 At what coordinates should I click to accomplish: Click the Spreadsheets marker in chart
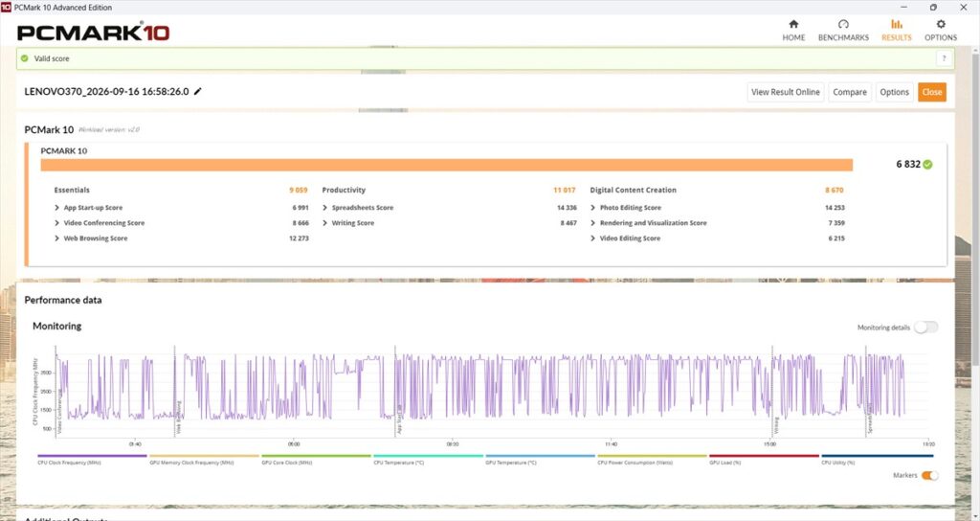[x=870, y=419]
